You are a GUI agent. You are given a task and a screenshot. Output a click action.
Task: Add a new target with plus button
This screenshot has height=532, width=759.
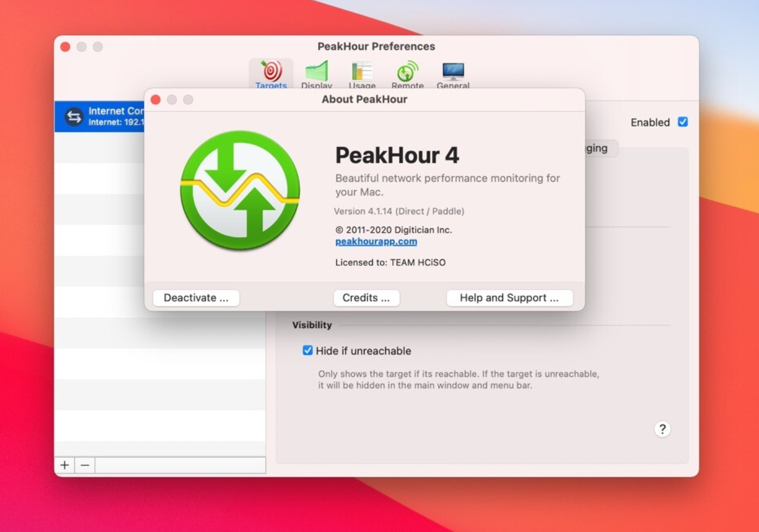[65, 465]
